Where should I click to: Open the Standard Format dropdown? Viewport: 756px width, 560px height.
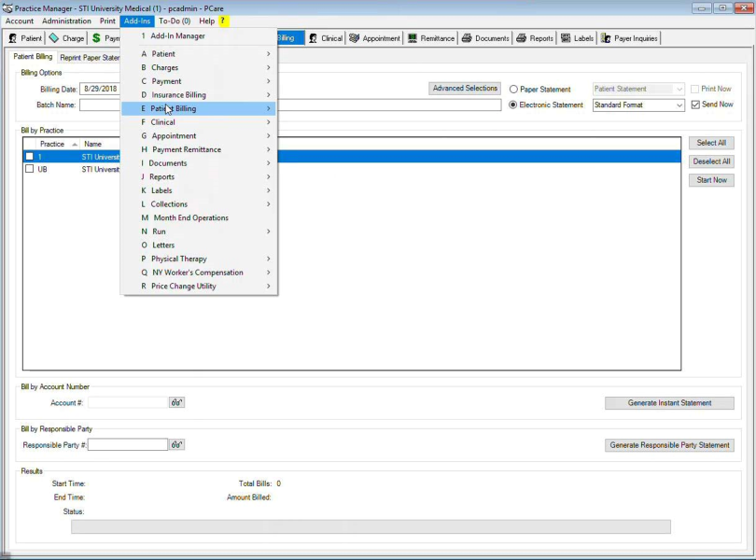679,105
